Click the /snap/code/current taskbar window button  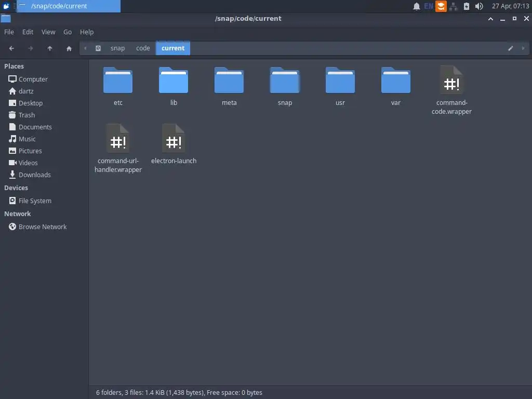[x=69, y=6]
